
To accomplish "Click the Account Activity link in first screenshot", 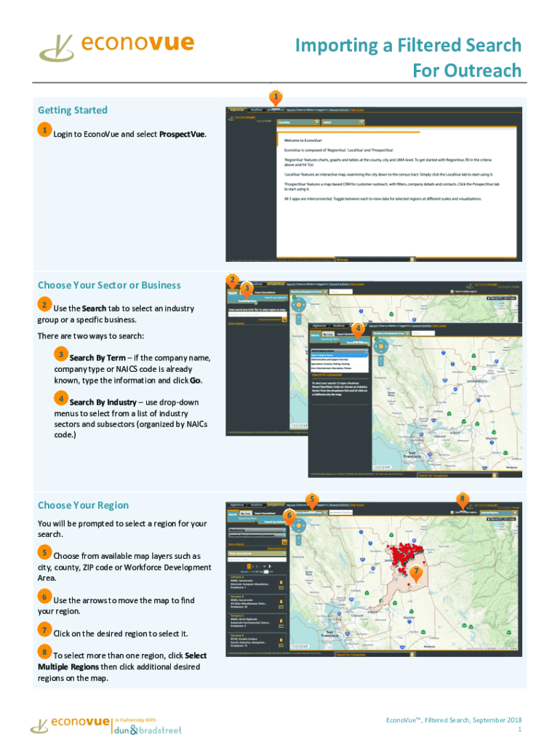I will pos(333,110).
